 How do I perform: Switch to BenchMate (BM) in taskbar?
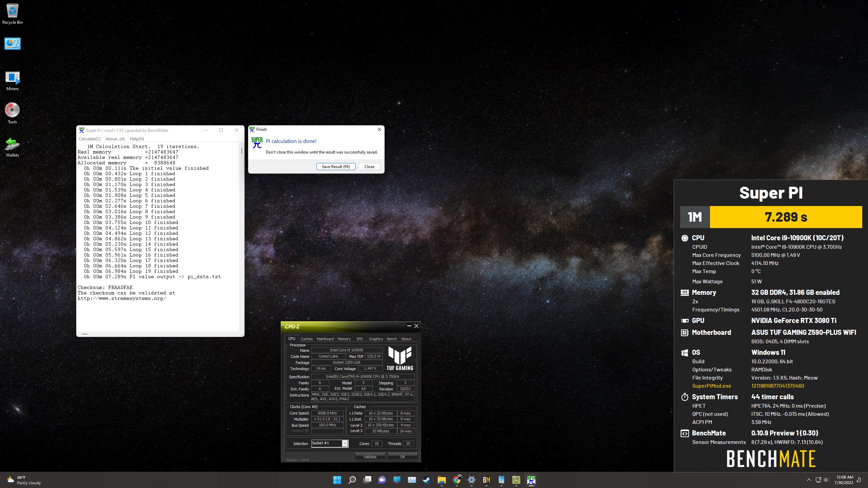pos(487,480)
